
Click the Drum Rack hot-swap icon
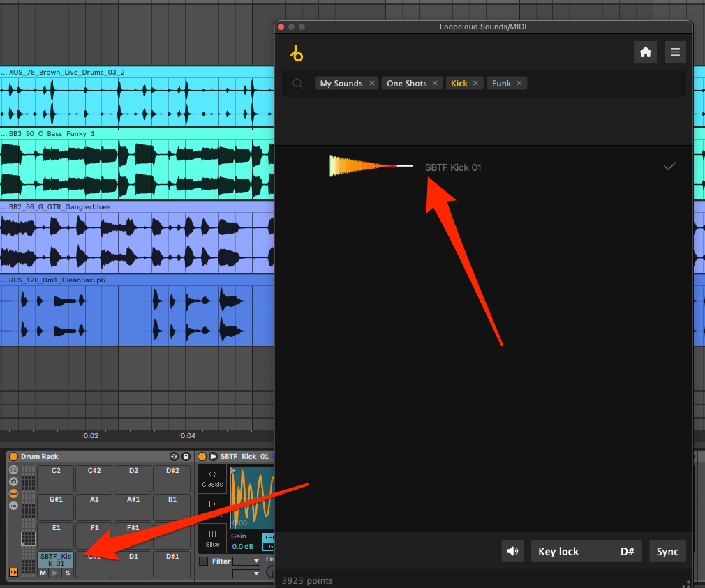(x=174, y=456)
